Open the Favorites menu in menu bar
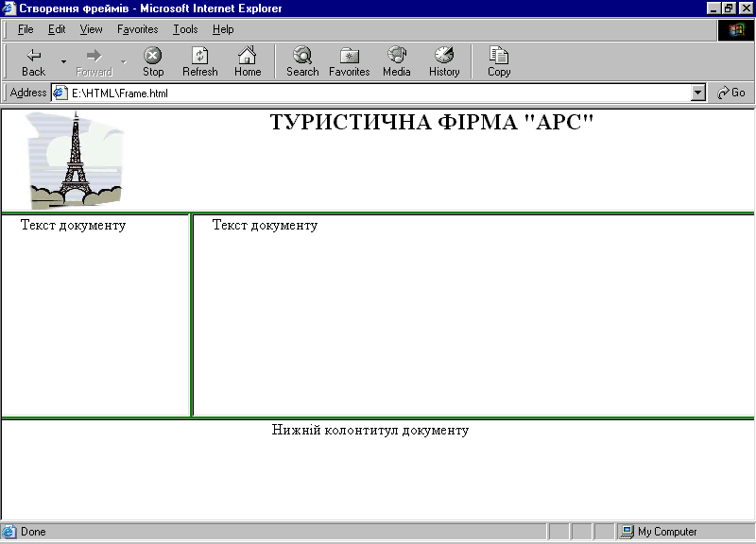The width and height of the screenshot is (756, 544). point(137,29)
